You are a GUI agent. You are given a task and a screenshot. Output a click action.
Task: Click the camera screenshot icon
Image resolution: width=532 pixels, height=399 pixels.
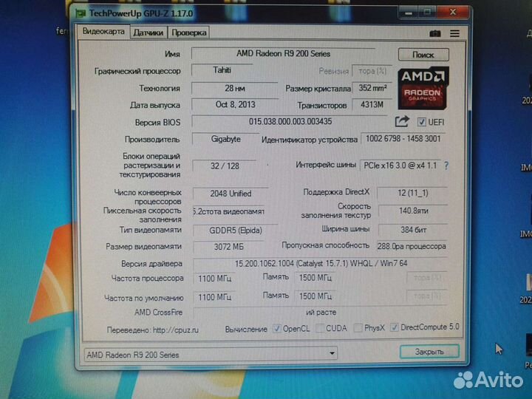point(435,33)
